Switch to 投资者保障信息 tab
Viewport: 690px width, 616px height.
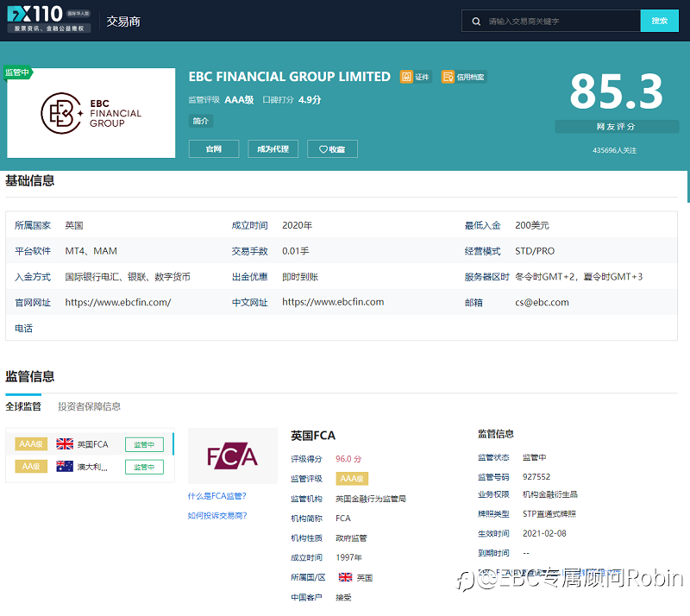(x=90, y=406)
